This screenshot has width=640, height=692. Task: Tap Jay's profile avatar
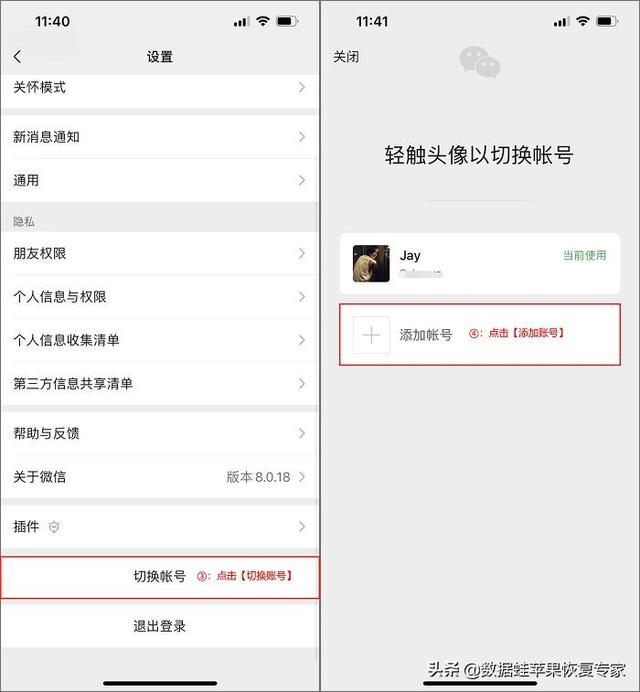coord(371,263)
